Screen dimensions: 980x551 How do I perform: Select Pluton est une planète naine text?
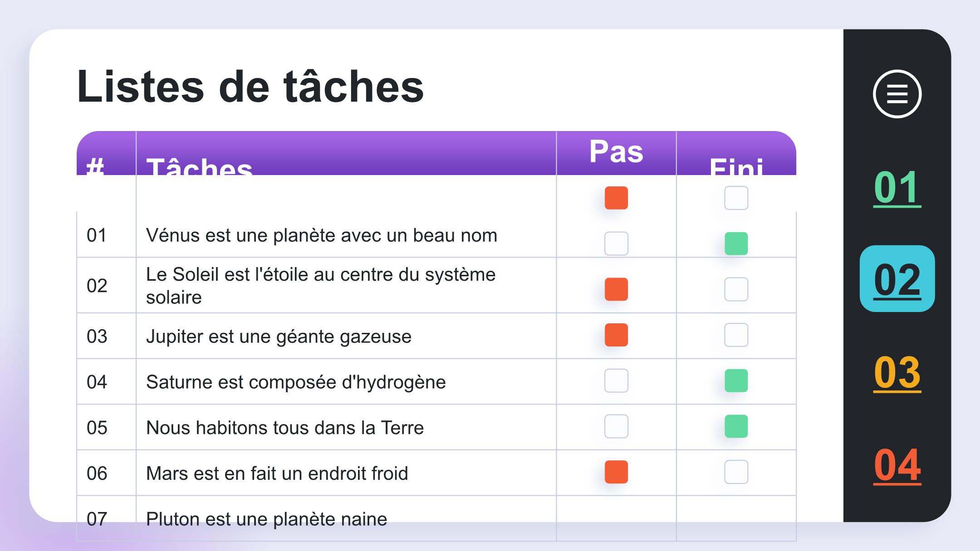pos(266,519)
